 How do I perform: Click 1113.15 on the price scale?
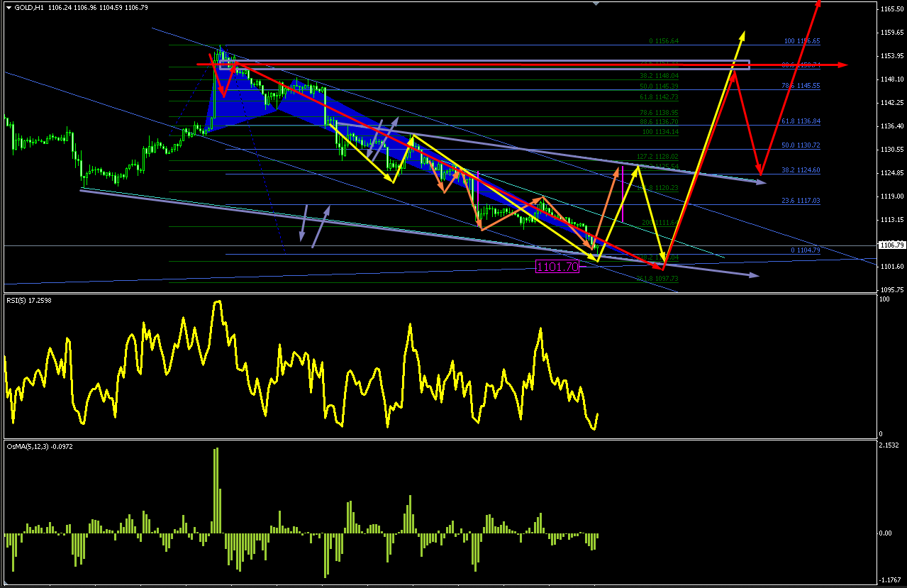pyautogui.click(x=891, y=220)
